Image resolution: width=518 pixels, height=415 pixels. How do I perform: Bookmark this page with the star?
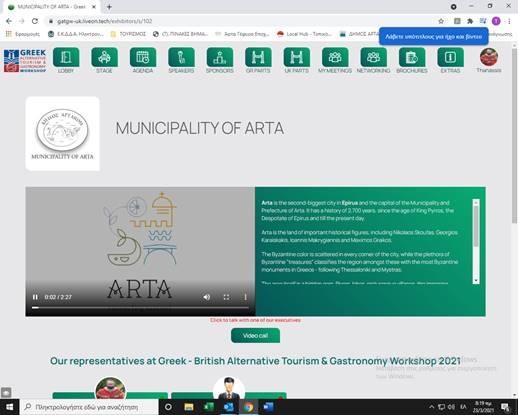pos(441,21)
